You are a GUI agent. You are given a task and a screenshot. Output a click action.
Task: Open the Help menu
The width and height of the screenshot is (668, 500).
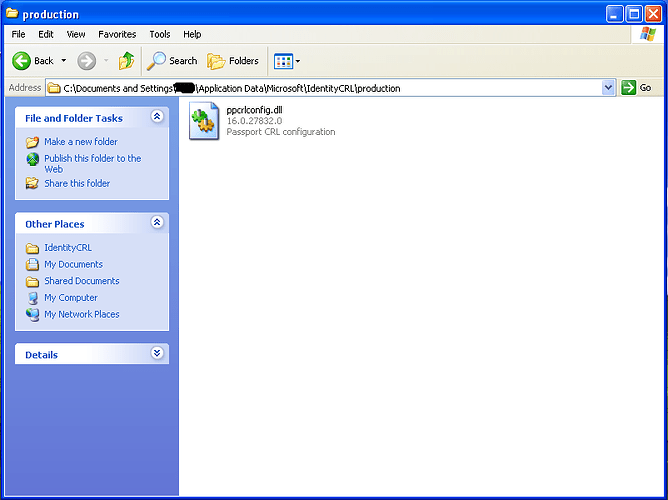pos(192,34)
